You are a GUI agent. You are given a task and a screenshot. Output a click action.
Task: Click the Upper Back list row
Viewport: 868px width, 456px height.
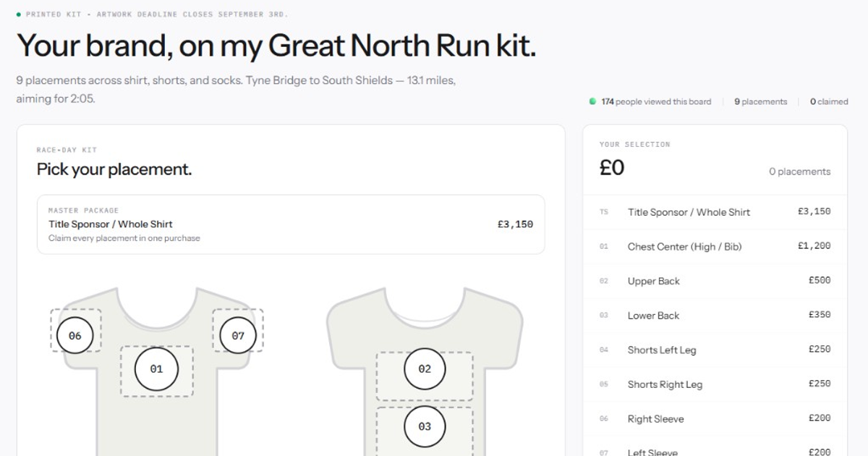(715, 281)
